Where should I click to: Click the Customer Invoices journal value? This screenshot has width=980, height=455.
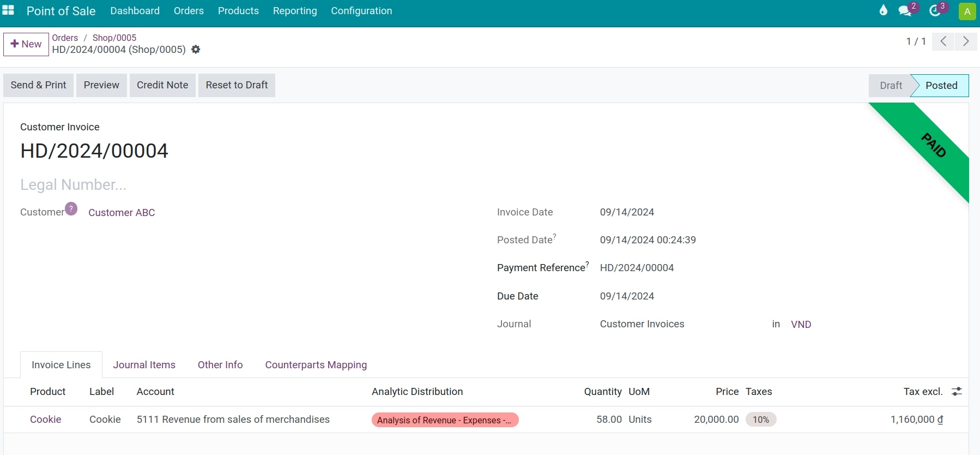tap(642, 324)
